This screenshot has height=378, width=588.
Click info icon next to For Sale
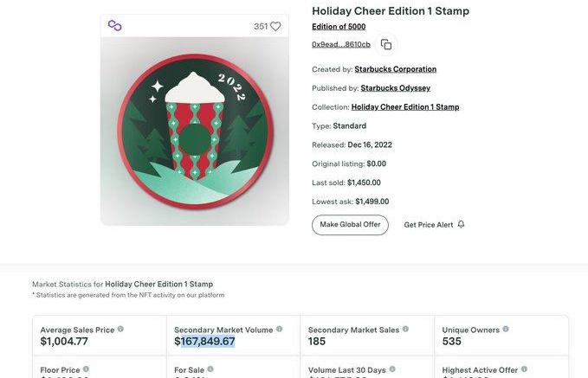[210, 369]
